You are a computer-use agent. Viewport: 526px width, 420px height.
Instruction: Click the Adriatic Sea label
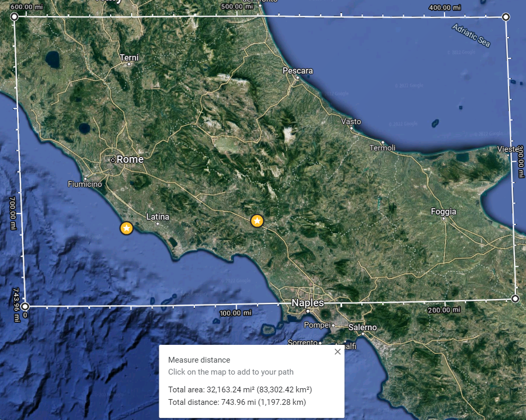471,35
